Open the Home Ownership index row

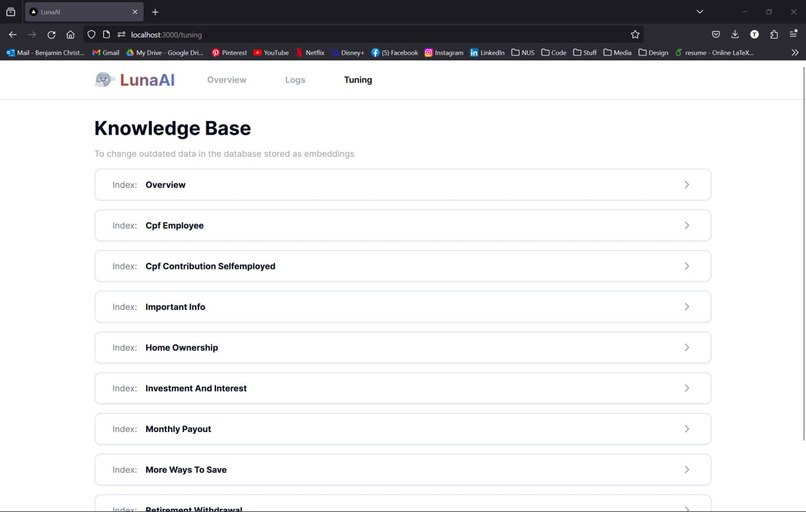pyautogui.click(x=403, y=348)
